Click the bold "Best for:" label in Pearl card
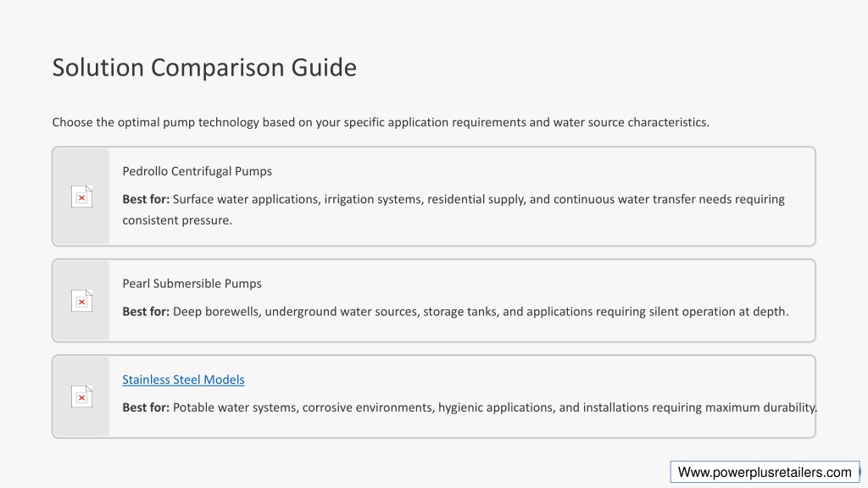 click(x=146, y=312)
